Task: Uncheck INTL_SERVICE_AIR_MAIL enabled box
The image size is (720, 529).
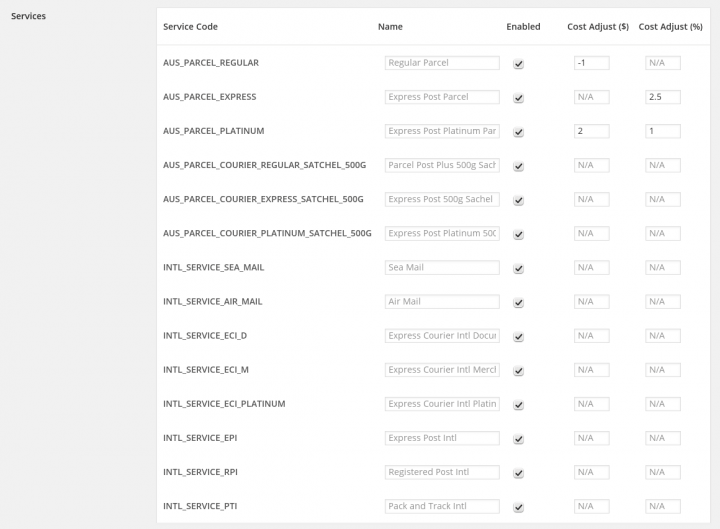Action: tap(518, 302)
